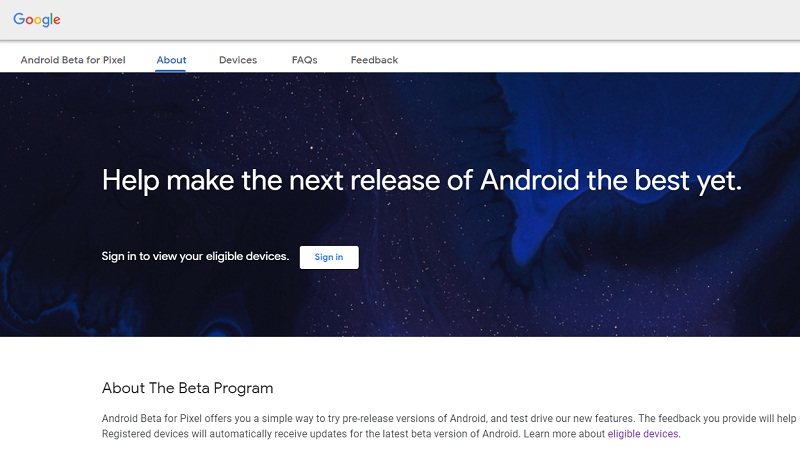
Task: Follow the eligible devices link
Action: click(643, 434)
